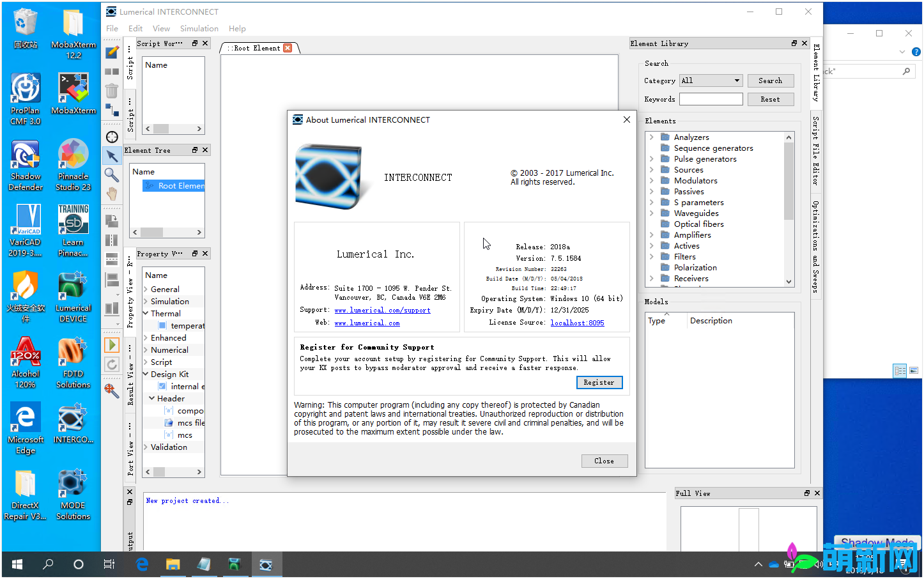Collapse the Thermal property group
The width and height of the screenshot is (924, 579).
click(146, 314)
